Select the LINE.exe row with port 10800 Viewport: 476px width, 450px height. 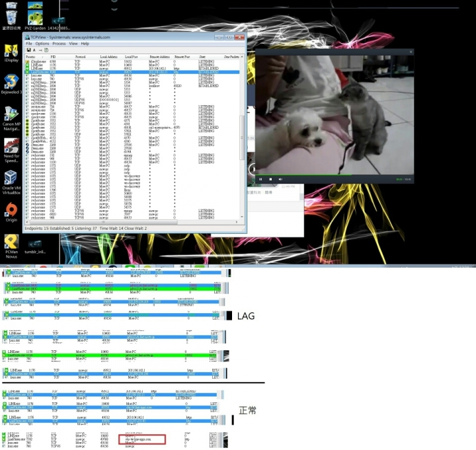pyautogui.click(x=132, y=65)
